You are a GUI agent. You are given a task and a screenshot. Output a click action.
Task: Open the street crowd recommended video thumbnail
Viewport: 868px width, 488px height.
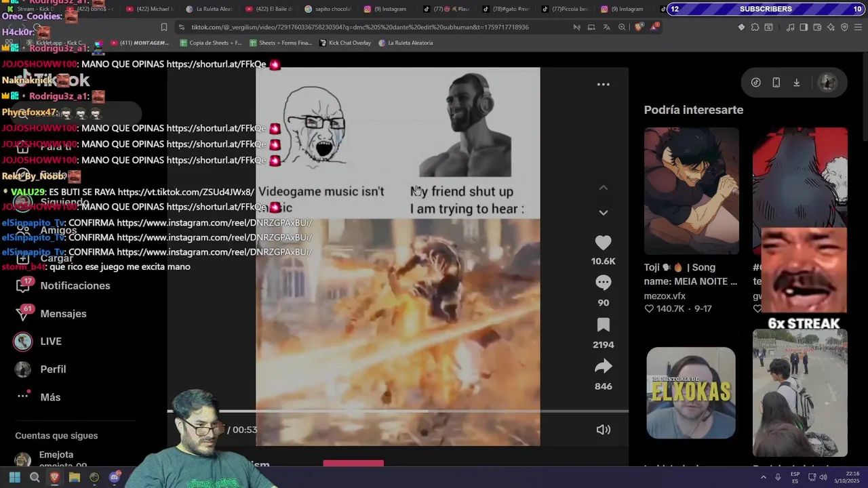[x=800, y=393]
